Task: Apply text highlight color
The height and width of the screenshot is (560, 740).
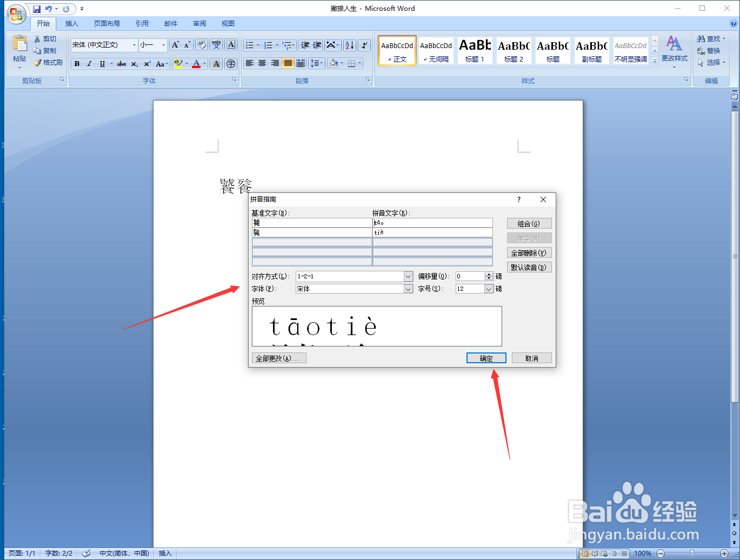Action: [x=178, y=64]
